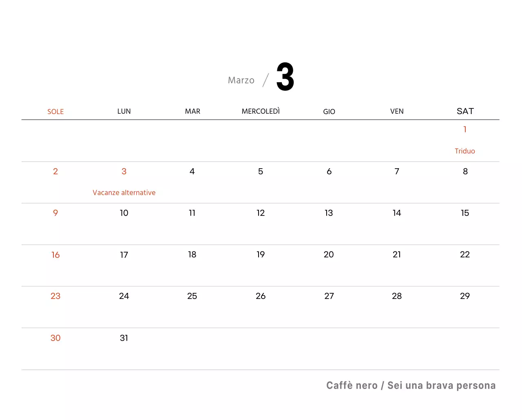
Task: Open the Vacanze alternative event
Action: (x=124, y=193)
